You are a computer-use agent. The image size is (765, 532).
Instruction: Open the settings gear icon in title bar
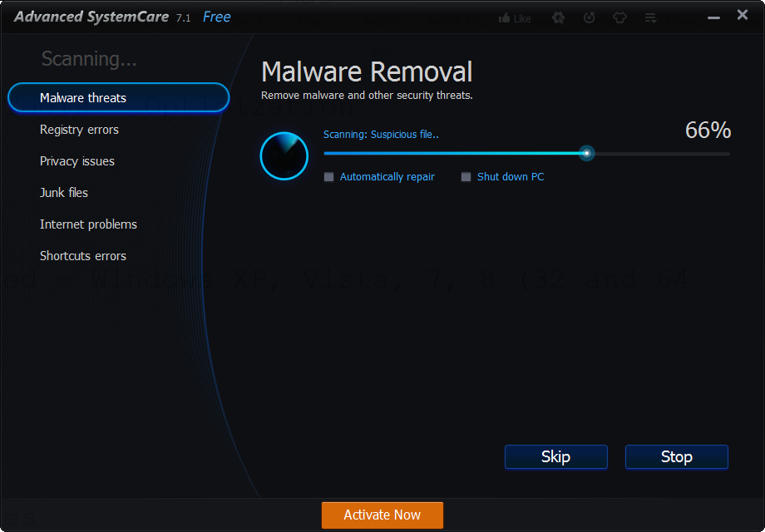tap(558, 18)
